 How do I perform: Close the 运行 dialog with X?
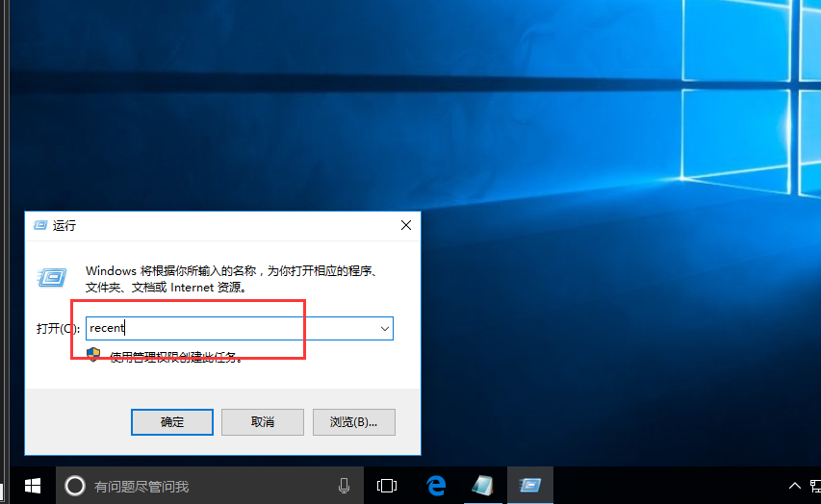pyautogui.click(x=406, y=225)
